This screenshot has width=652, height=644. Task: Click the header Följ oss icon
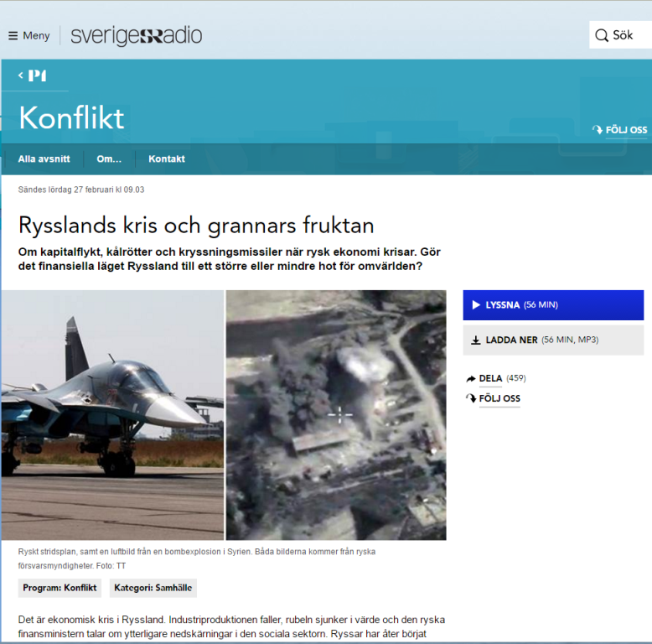597,130
